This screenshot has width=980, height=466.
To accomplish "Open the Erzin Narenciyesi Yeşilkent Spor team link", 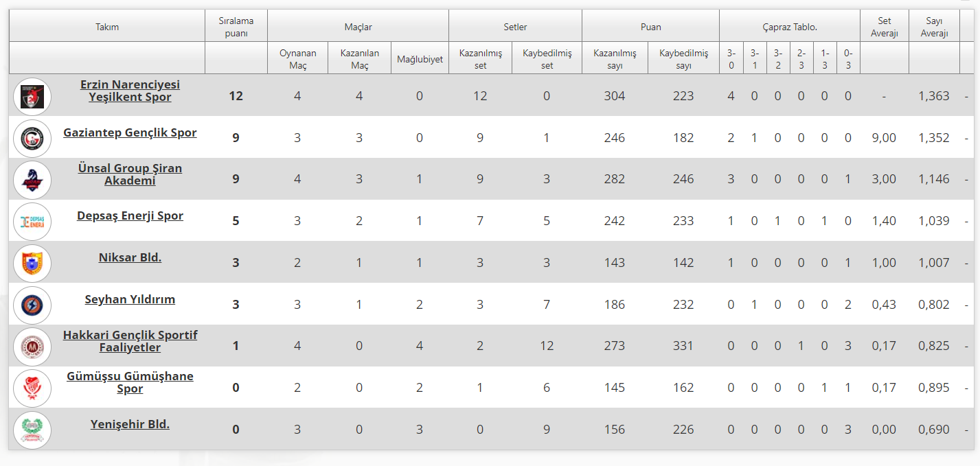I will click(x=130, y=91).
